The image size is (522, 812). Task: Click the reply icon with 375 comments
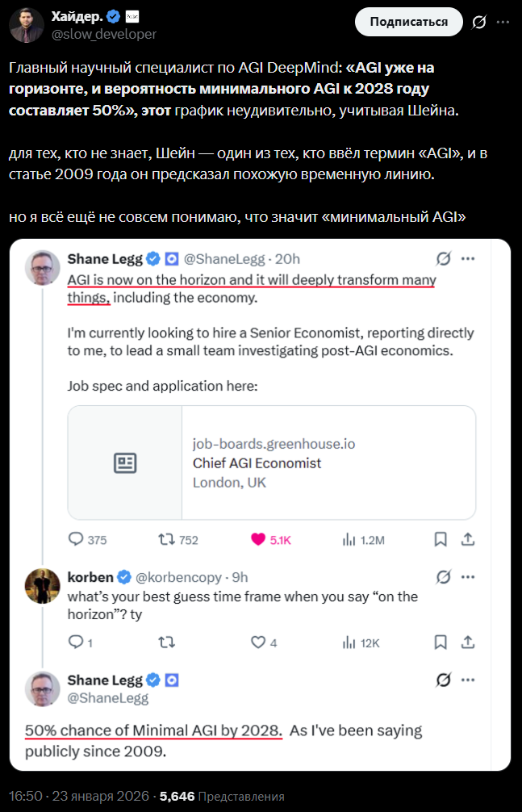77,539
